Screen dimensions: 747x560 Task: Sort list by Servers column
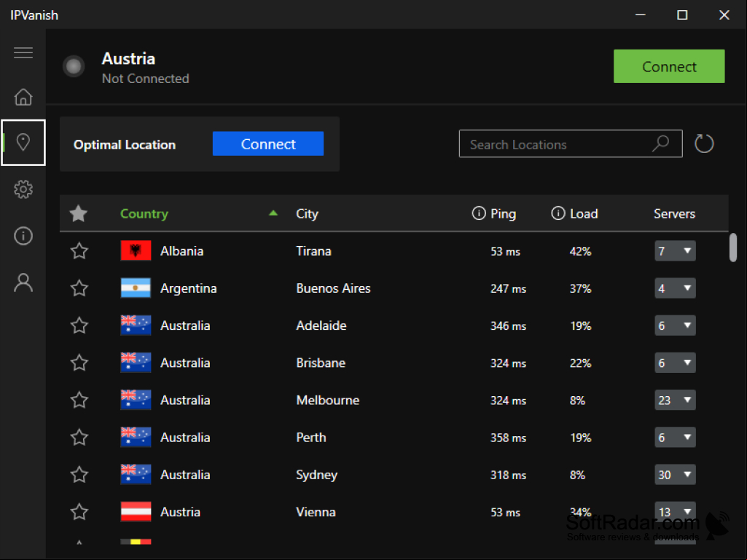tap(674, 214)
